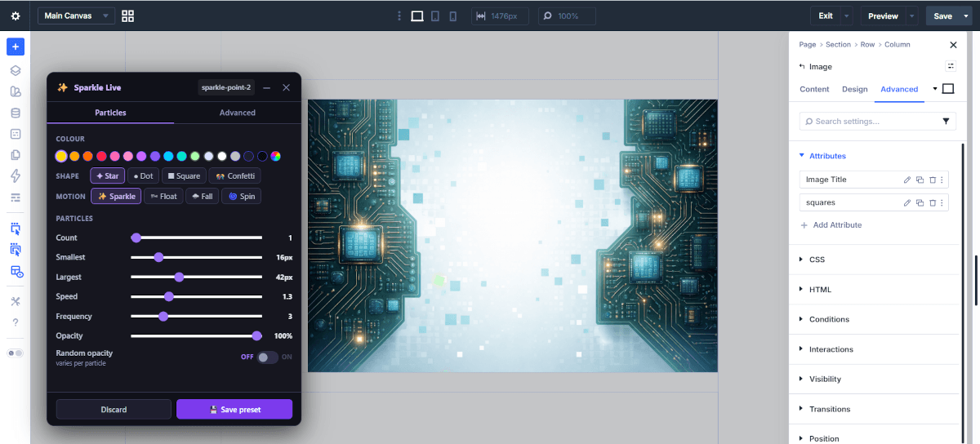Viewport: 980px width, 444px height.
Task: Open the question mark help icon
Action: 16,322
